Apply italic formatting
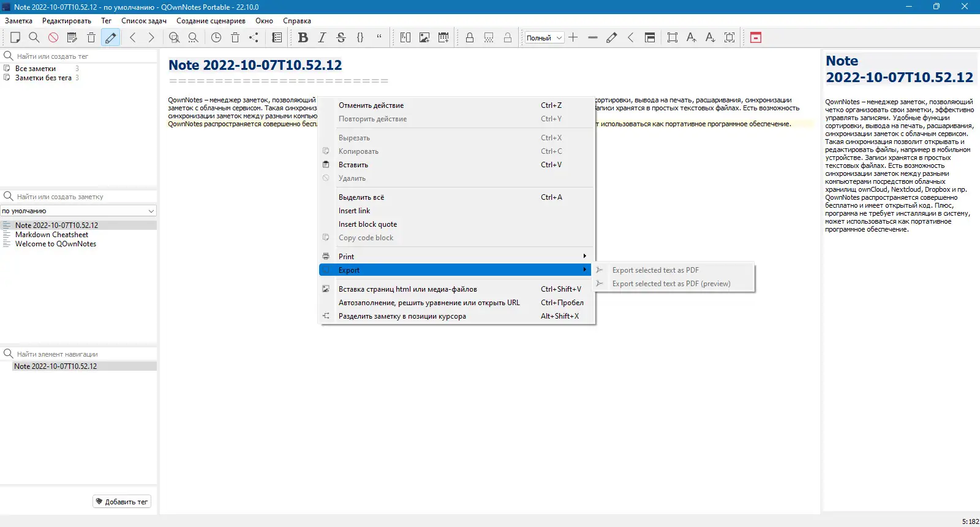Viewport: 980px width, 527px height. (322, 37)
